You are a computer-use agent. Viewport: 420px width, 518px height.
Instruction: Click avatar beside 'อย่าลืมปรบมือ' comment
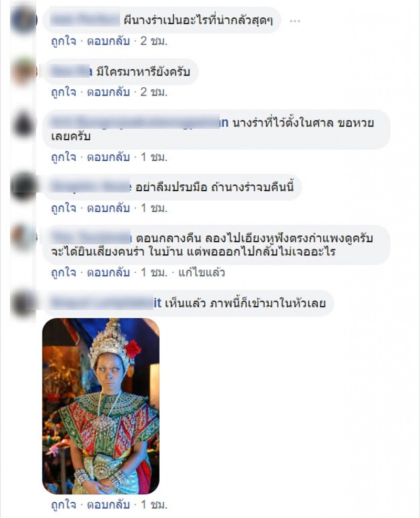coord(23,187)
